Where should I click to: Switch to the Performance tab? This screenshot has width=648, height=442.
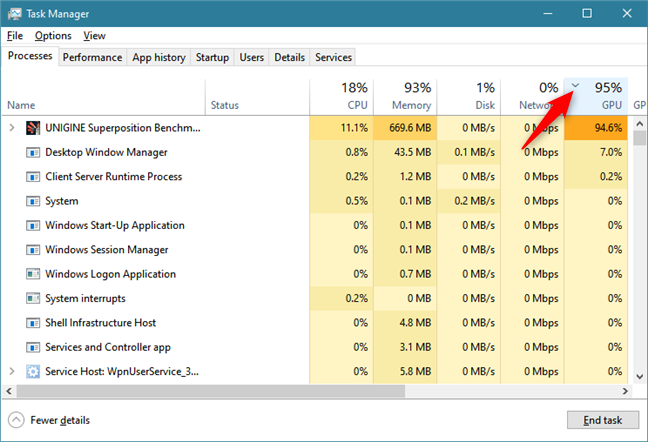[93, 57]
